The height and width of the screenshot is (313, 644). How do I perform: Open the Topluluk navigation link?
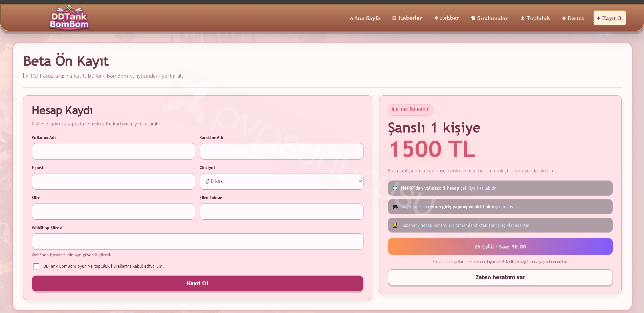click(x=535, y=18)
